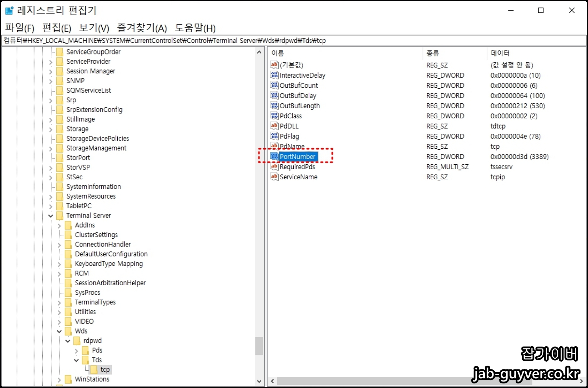The width and height of the screenshot is (588, 388).
Task: Collapse the Wds tree node
Action: [59, 331]
